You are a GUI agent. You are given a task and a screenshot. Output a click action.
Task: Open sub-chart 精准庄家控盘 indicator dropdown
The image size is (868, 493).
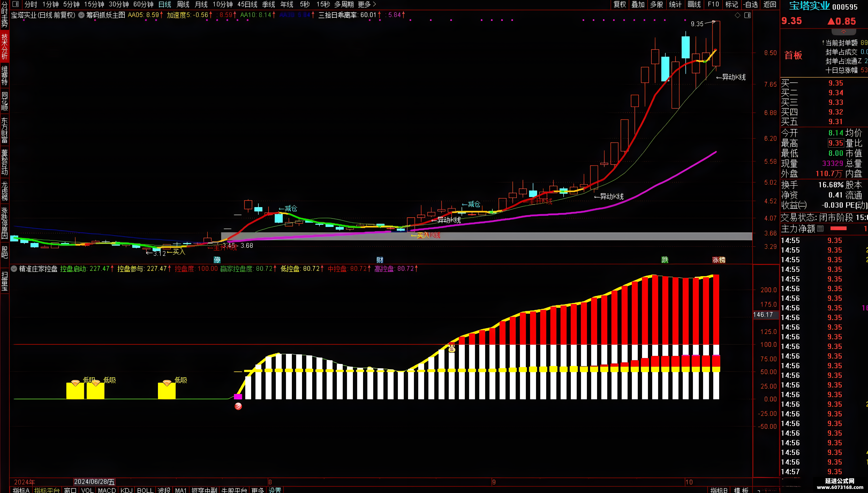coord(14,269)
